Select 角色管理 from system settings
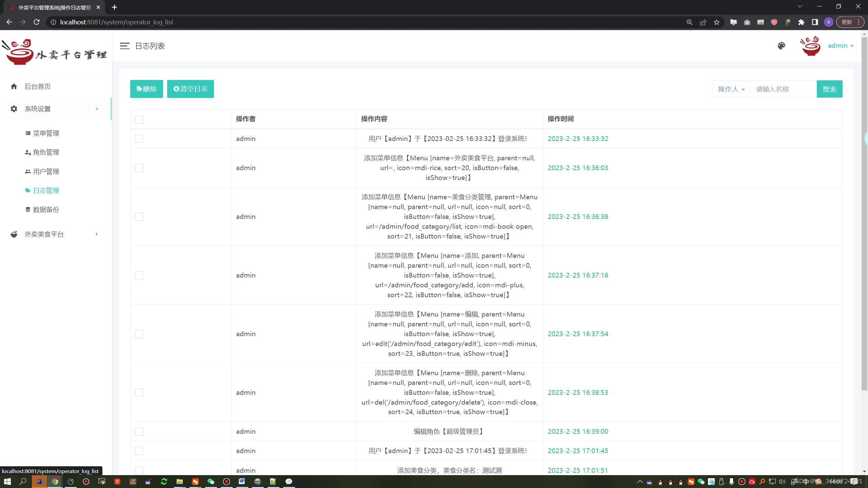This screenshot has width=868, height=488. 45,152
